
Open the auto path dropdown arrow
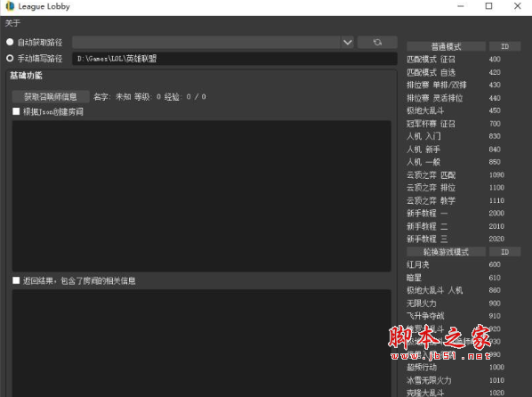click(348, 43)
